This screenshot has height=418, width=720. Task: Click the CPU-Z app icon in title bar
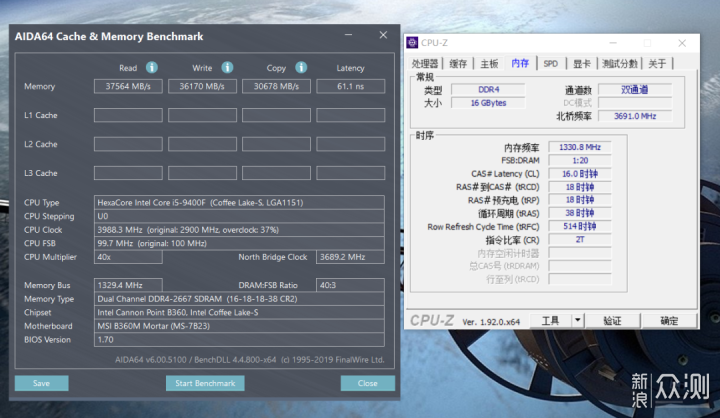(x=412, y=43)
